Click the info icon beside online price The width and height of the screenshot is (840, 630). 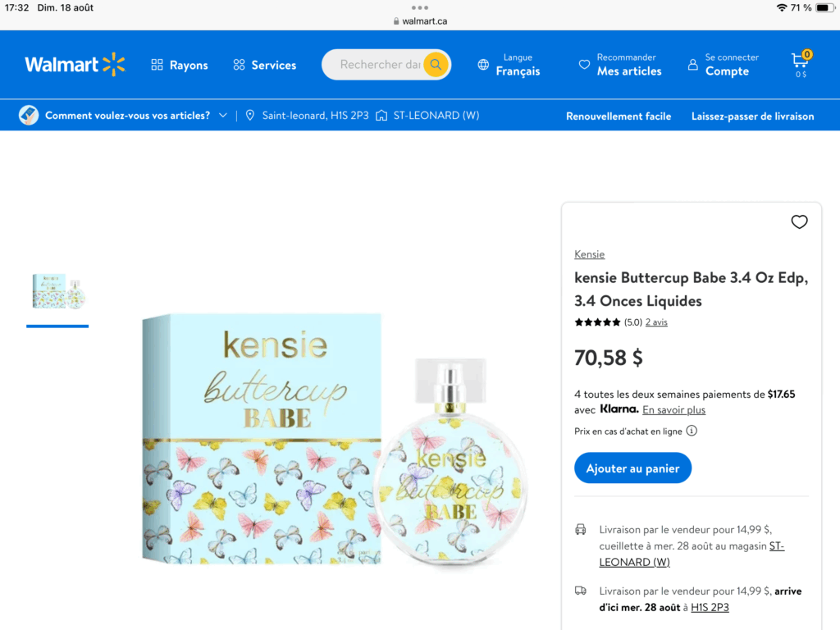point(692,431)
